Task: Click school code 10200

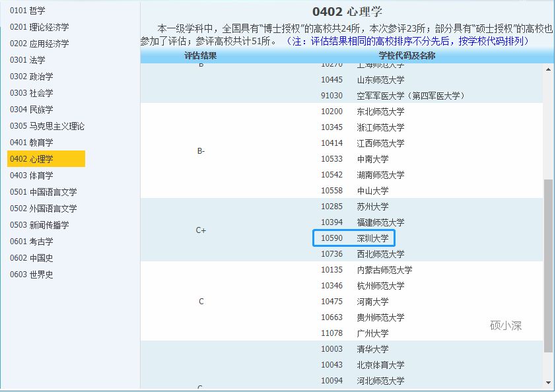Action: click(331, 112)
